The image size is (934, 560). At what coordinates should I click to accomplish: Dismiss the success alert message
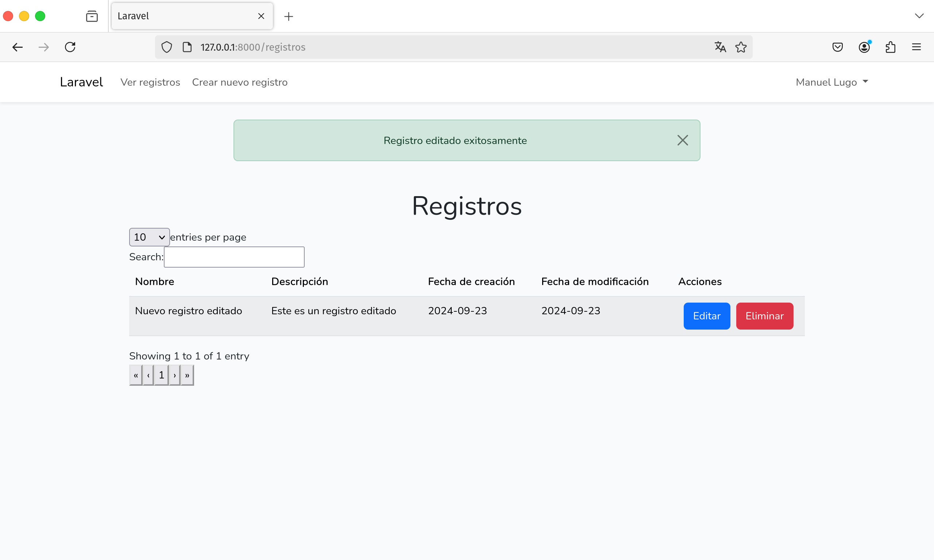pyautogui.click(x=682, y=140)
